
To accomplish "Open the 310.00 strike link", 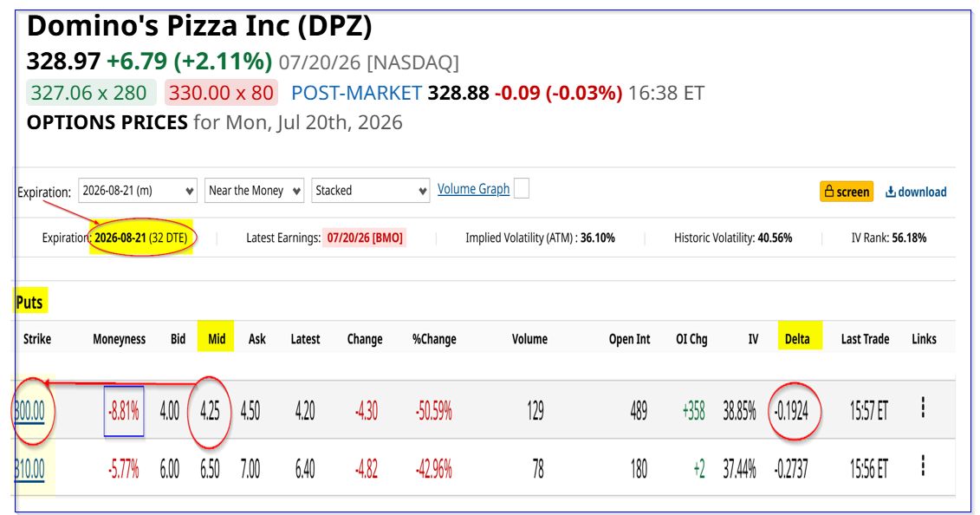I will pyautogui.click(x=29, y=469).
